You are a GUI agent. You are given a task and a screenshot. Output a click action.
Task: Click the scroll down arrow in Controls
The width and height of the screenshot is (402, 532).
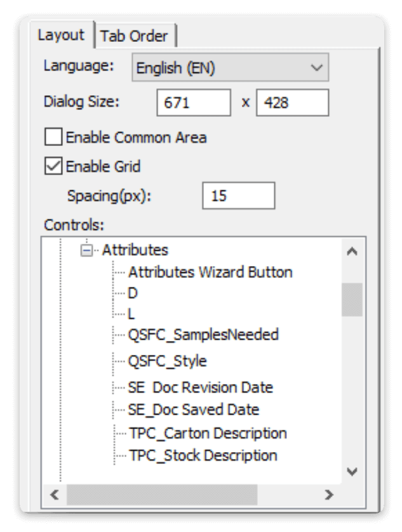(x=352, y=472)
